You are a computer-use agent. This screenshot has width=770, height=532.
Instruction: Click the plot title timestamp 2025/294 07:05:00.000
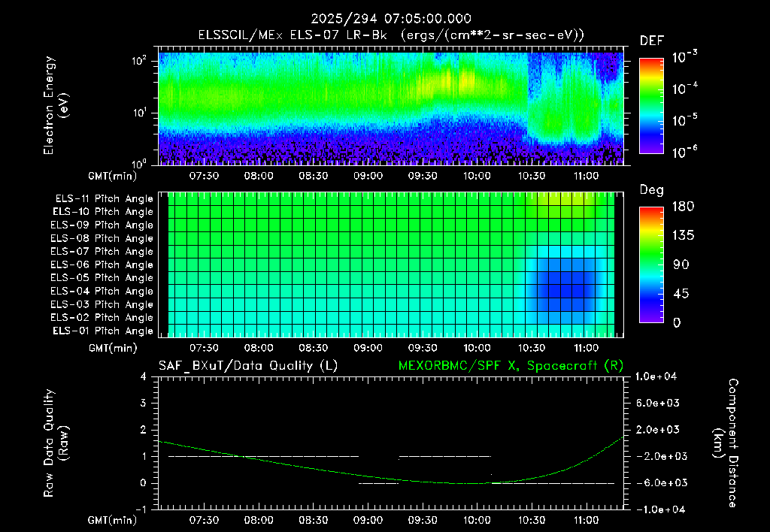coord(391,19)
